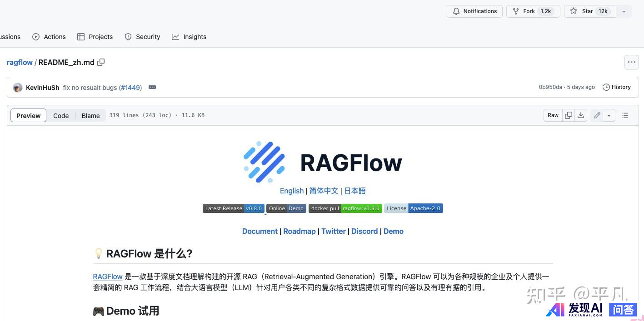
Task: Star the ragflow repository
Action: click(x=590, y=11)
